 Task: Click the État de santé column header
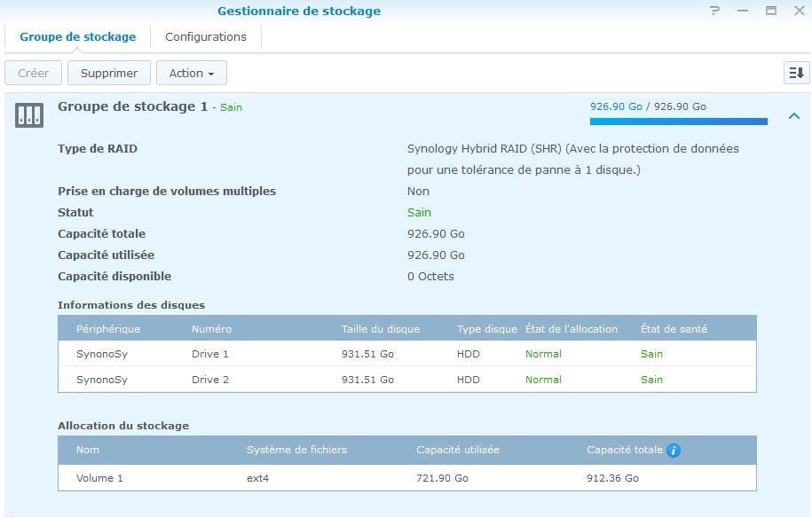[x=674, y=329]
